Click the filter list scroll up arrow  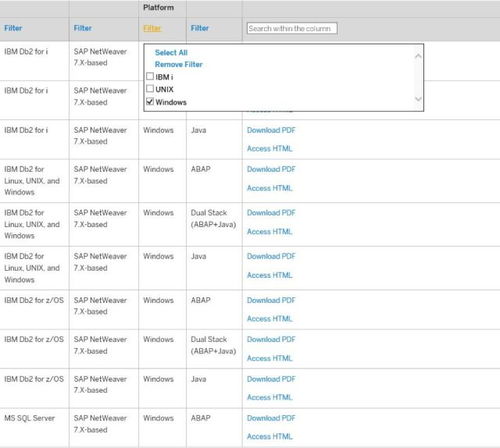[x=418, y=56]
